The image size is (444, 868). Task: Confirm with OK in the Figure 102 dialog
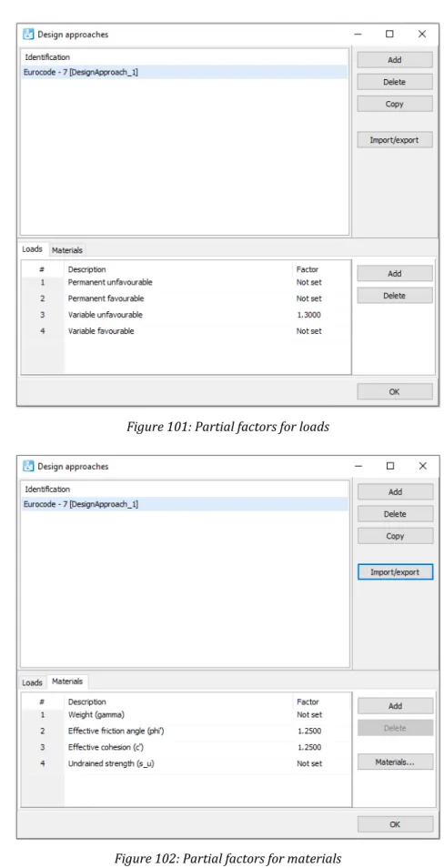[x=395, y=823]
